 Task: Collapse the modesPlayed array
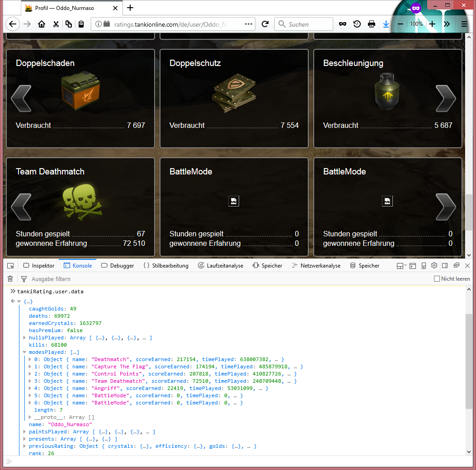[24, 352]
